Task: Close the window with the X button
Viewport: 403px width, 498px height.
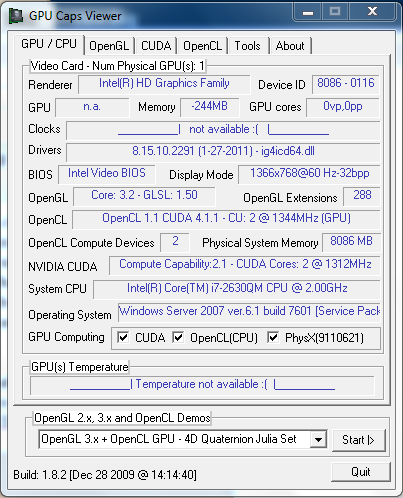Action: point(372,12)
